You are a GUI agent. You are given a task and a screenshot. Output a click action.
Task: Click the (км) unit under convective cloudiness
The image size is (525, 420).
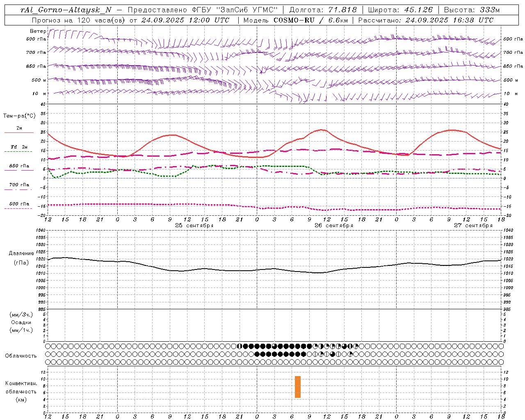(21, 399)
